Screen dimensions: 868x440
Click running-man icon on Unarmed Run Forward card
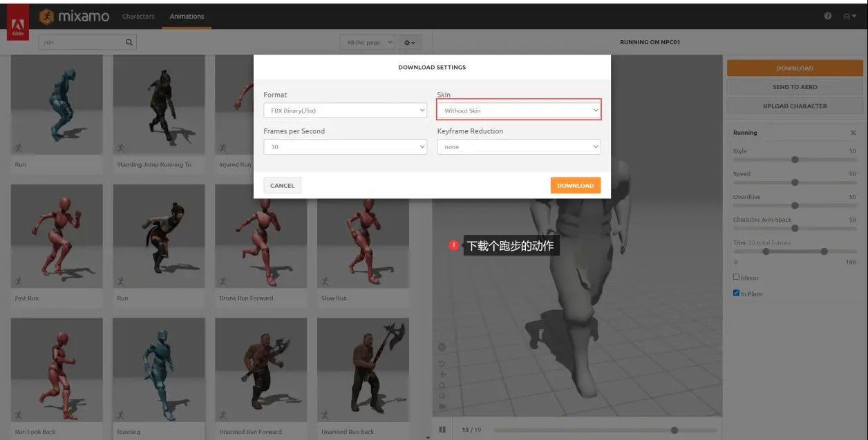222,415
